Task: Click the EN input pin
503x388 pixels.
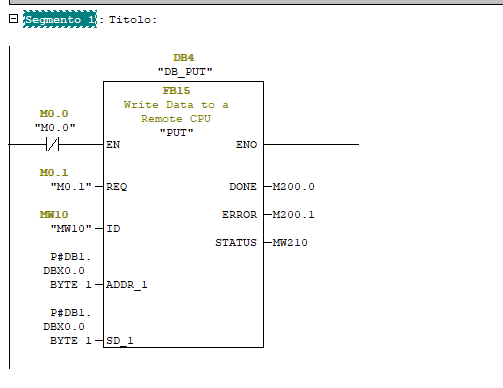Action: [113, 145]
